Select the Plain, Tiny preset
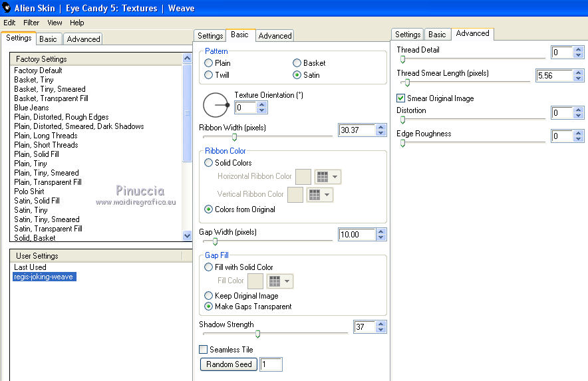This screenshot has width=588, height=381. pos(31,164)
